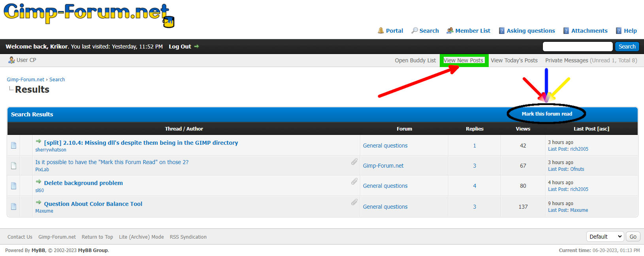Click folder icon of 'Color Balance Tool' row
The width and height of the screenshot is (644, 256).
[14, 207]
